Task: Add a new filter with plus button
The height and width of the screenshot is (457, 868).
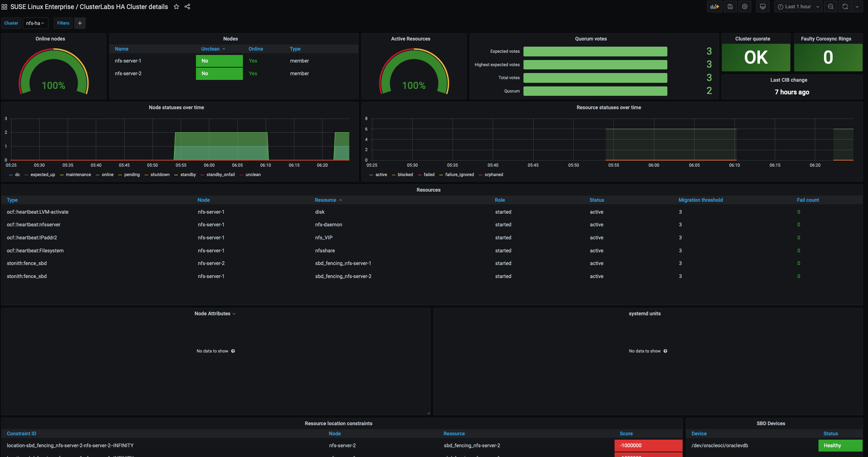Action: click(80, 23)
